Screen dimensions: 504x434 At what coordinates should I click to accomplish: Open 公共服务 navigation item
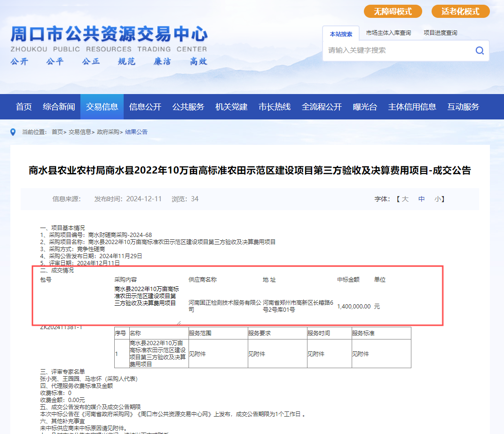point(188,107)
